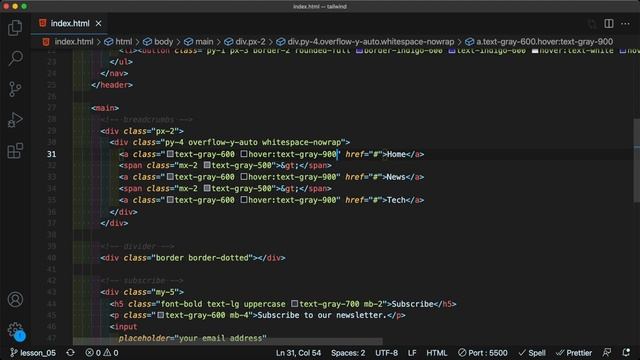This screenshot has height=360, width=640.
Task: Change indentation via Spaces: 2
Action: coord(348,353)
